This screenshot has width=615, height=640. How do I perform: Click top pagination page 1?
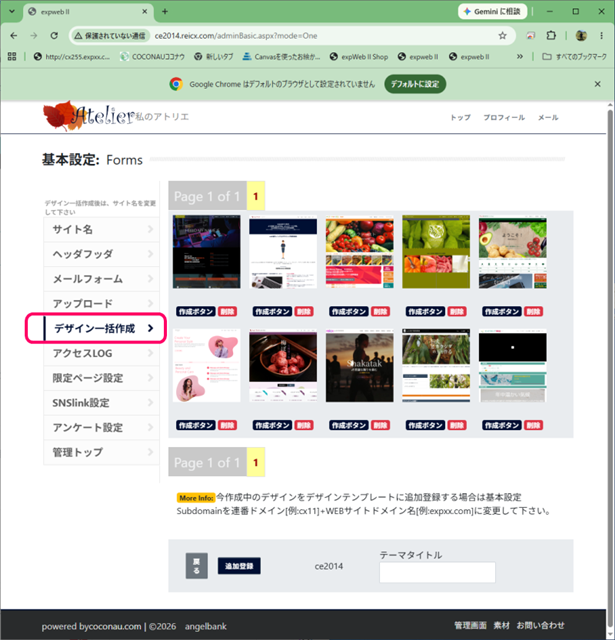(x=256, y=196)
